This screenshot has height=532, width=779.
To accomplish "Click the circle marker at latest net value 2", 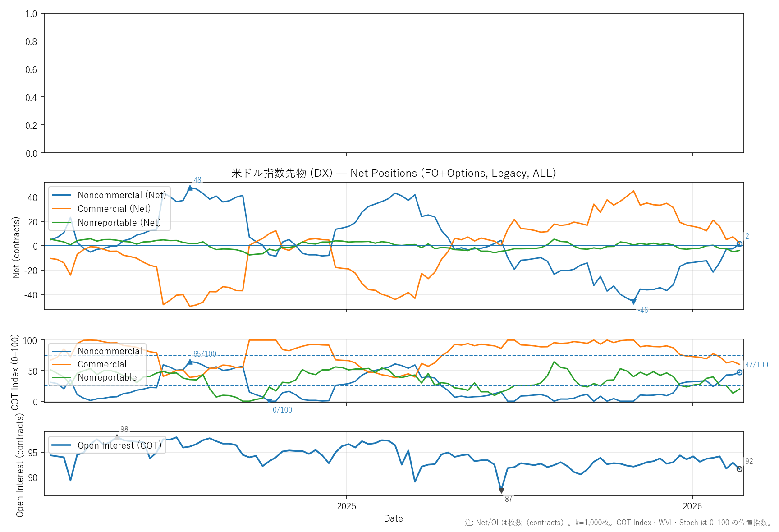I will click(x=739, y=244).
